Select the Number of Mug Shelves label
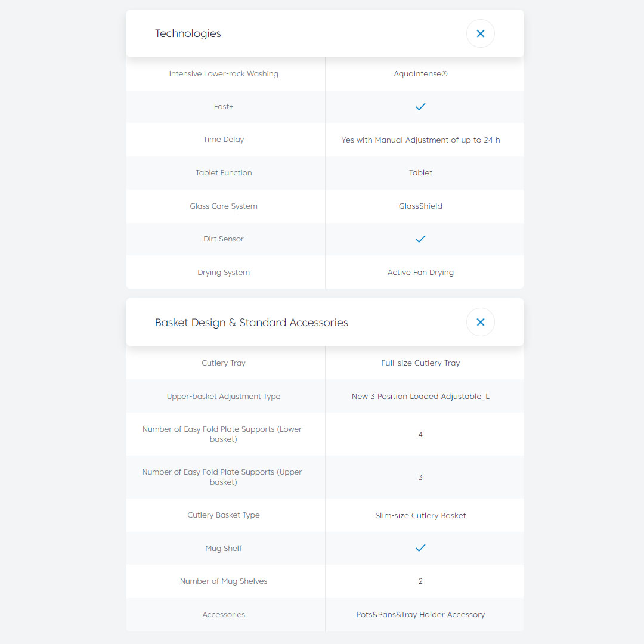This screenshot has height=644, width=644. pos(224,581)
